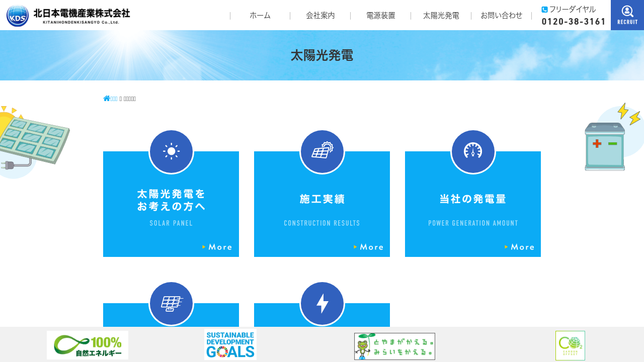Go to 太陽光発電 navigation item
Screen dimensions: 644x362
click(x=441, y=16)
